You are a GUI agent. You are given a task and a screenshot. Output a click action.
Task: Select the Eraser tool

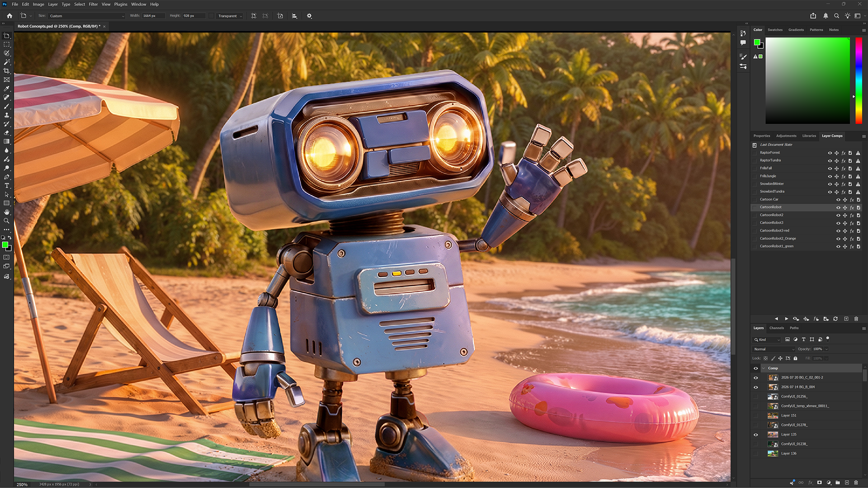(x=7, y=133)
